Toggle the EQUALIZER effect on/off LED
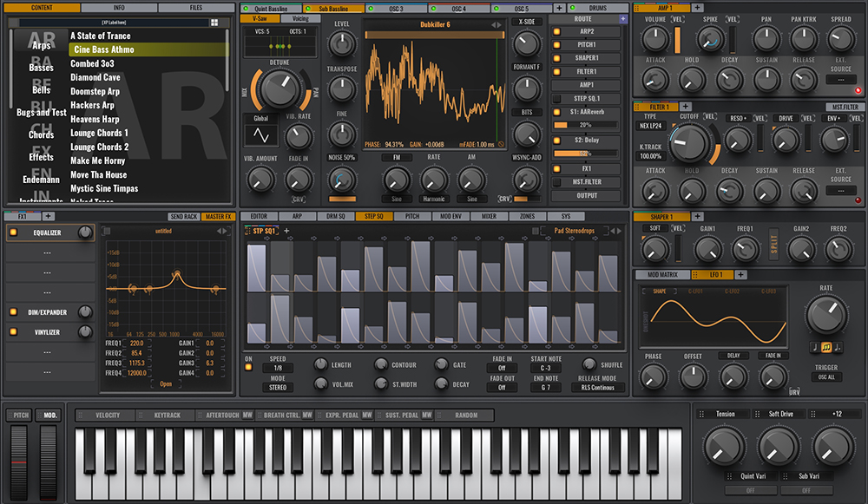This screenshot has height=504, width=868. pos(13,232)
